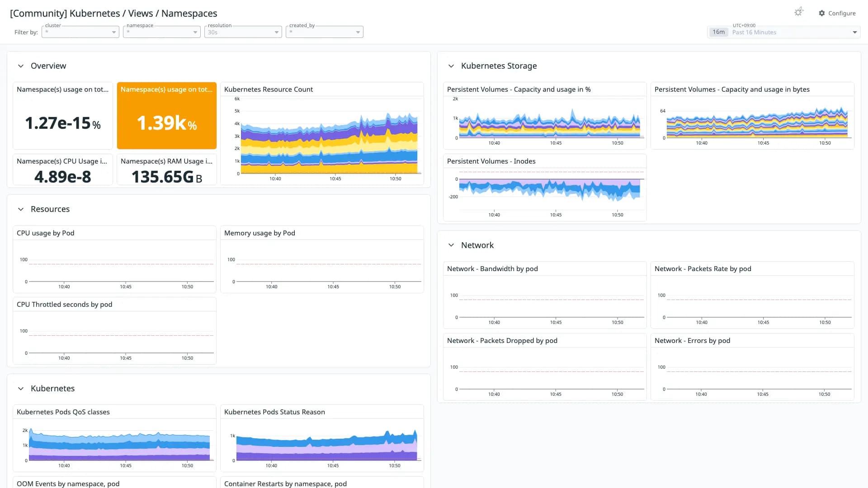Click the 135.65G B RAM usage value
This screenshot has height=488, width=868.
(167, 177)
